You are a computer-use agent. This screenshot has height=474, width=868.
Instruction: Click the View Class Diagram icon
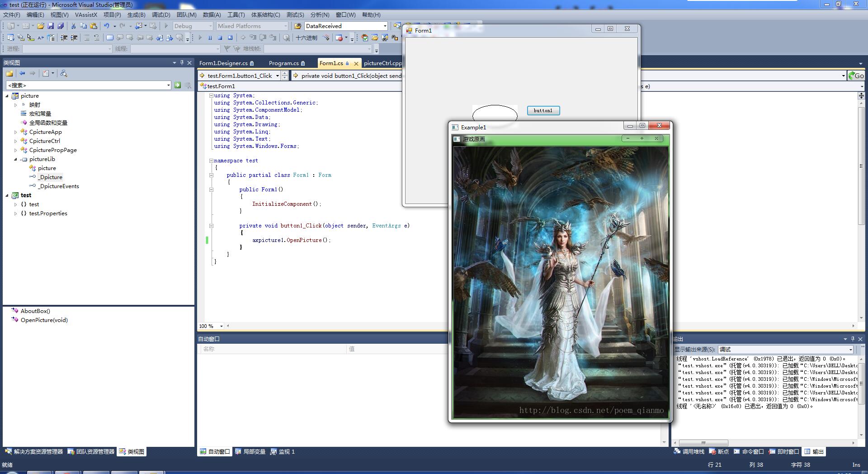pyautogui.click(x=64, y=73)
